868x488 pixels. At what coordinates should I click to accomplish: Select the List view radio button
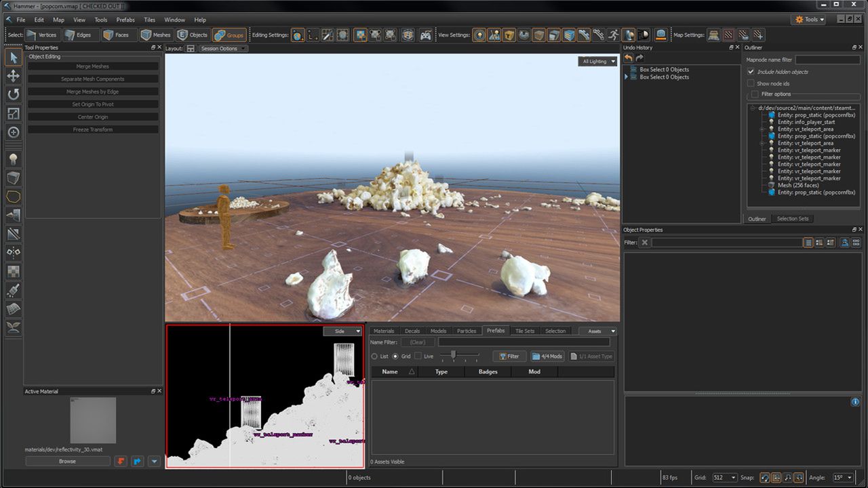[374, 357]
